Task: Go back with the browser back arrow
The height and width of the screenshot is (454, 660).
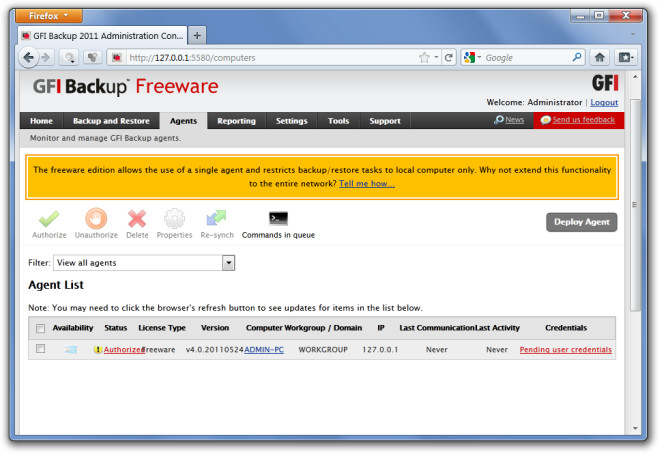Action: (x=29, y=57)
